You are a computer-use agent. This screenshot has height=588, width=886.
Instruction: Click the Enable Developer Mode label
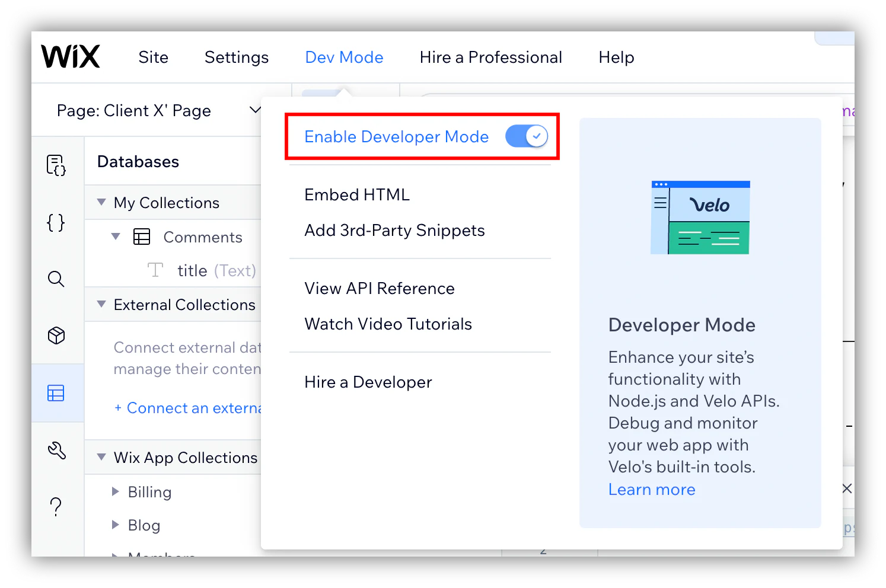coord(396,137)
